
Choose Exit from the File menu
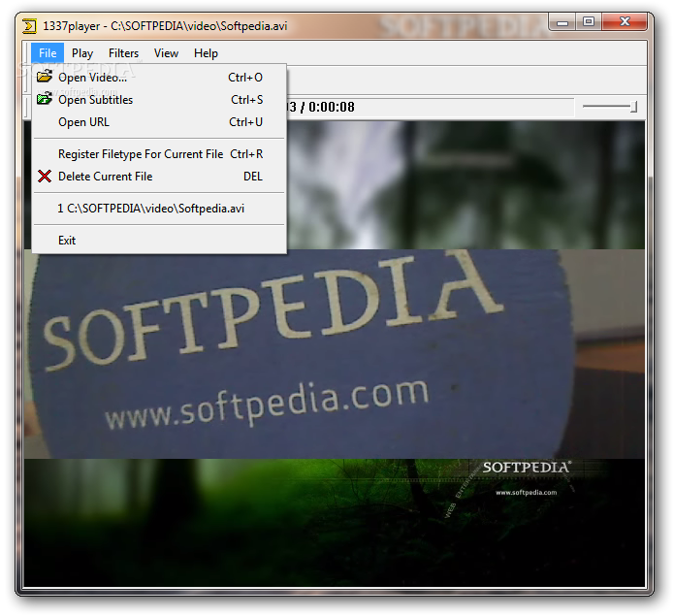click(x=159, y=241)
